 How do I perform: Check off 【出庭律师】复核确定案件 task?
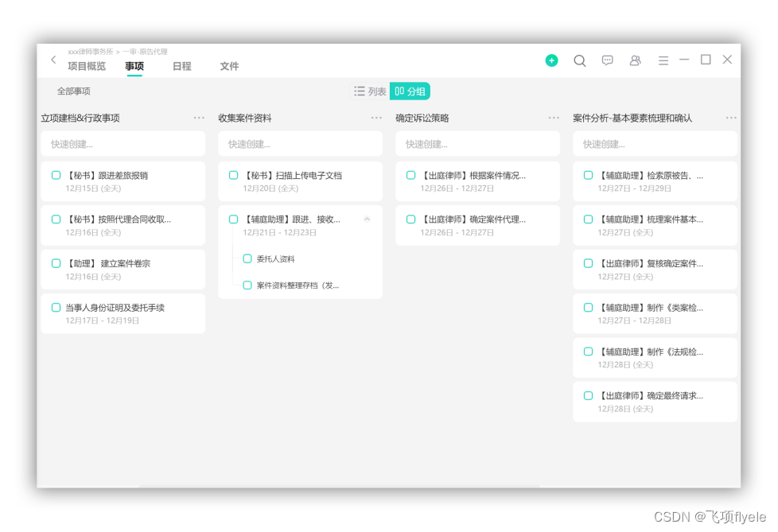tap(588, 263)
